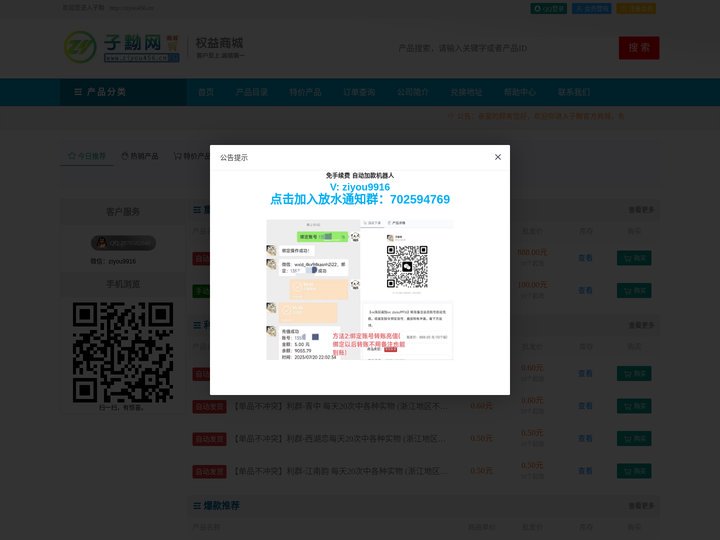The width and height of the screenshot is (720, 540).
Task: Open the 产品分类 category menu
Action: [x=123, y=92]
